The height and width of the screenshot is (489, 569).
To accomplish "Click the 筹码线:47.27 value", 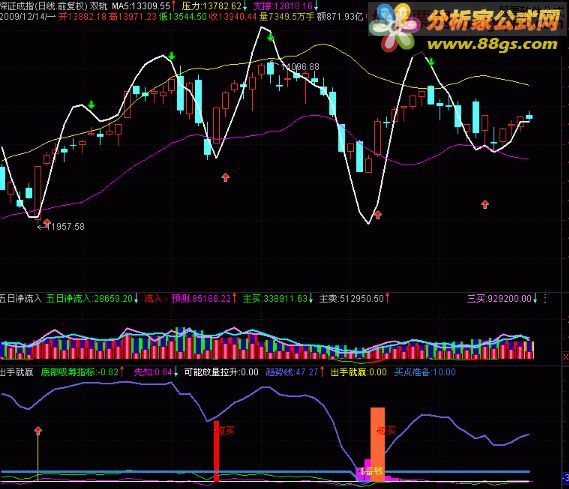I will point(292,372).
